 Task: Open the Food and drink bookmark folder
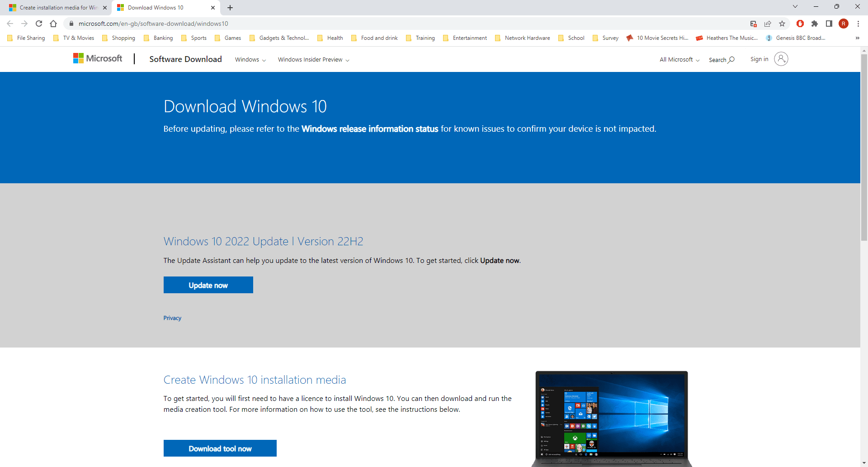374,38
